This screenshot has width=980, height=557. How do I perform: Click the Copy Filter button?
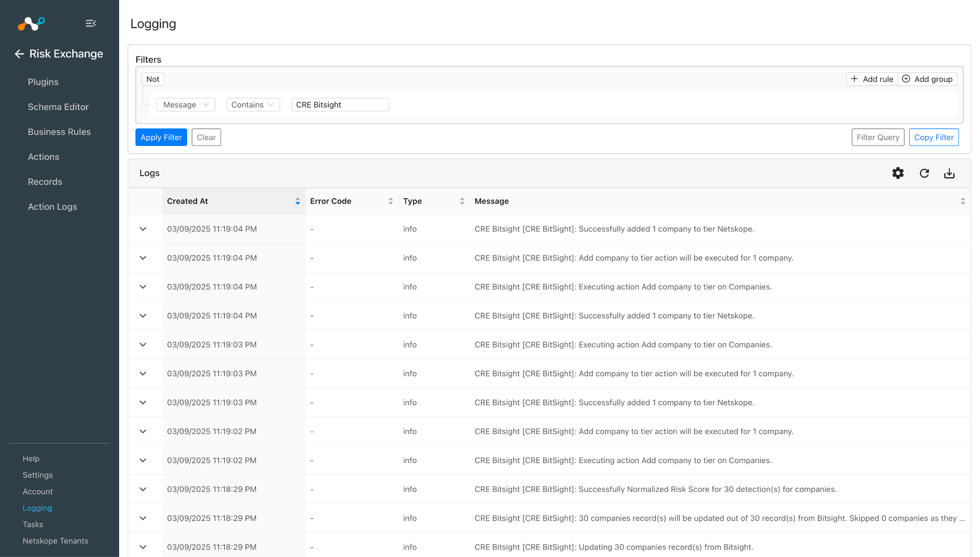tap(934, 137)
